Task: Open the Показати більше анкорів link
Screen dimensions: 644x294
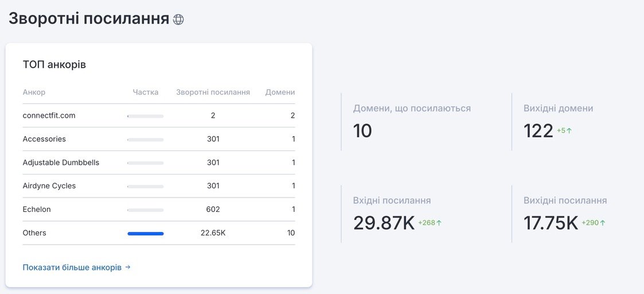Action: (76, 267)
